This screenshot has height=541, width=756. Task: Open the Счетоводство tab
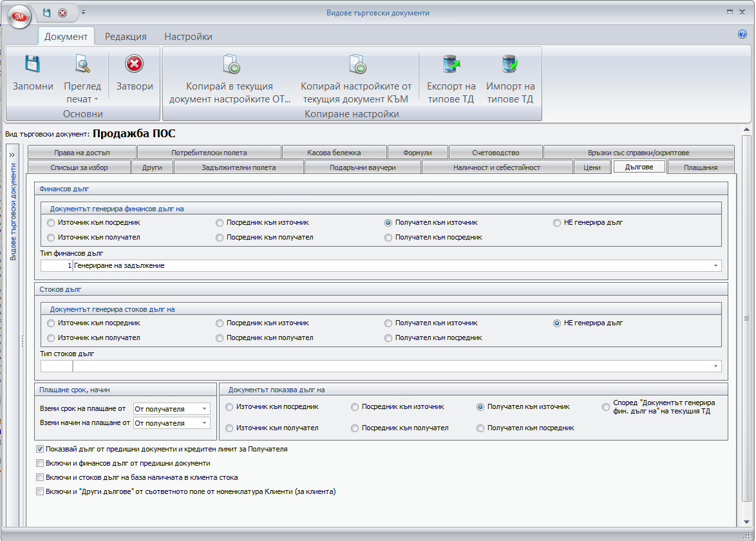pyautogui.click(x=496, y=153)
